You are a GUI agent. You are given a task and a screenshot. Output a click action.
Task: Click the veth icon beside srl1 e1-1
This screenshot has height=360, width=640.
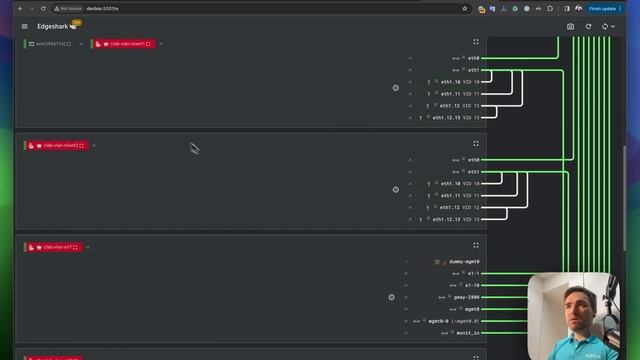(x=456, y=273)
